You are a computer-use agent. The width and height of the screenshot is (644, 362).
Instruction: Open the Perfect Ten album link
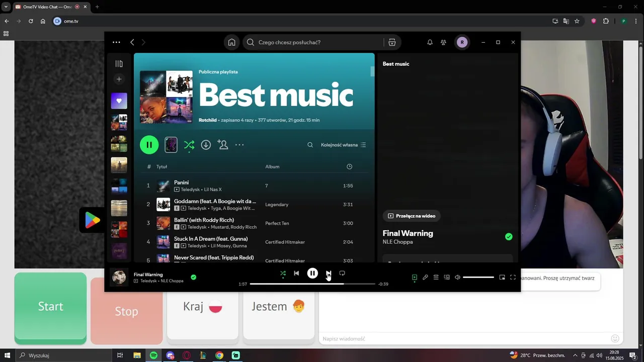[278, 223]
